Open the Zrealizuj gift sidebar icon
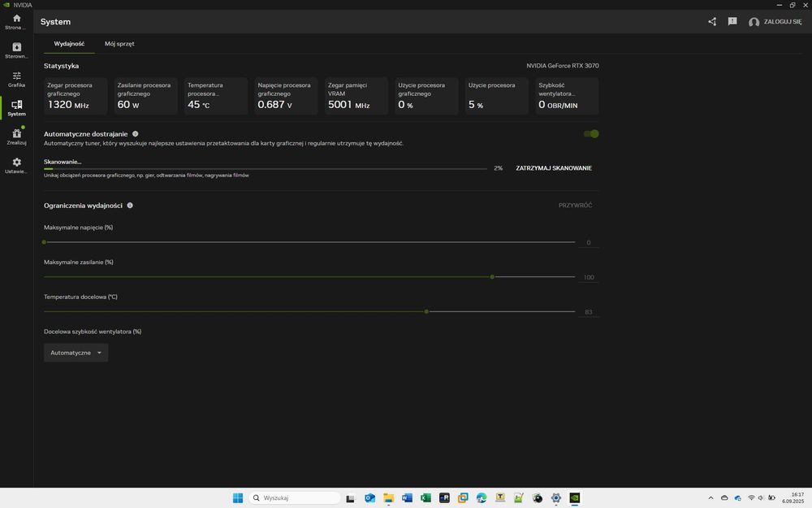 16,137
